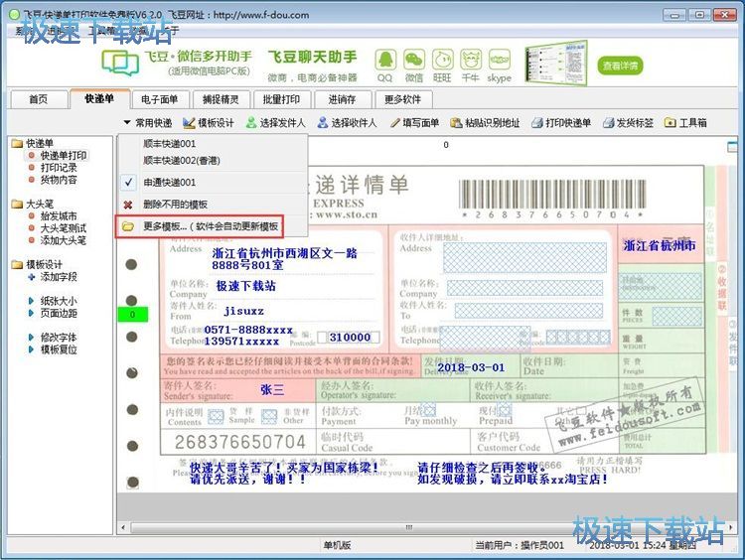Click 添加字段 plus item in sidebar
Viewport: 745px width, 560px height.
59,277
